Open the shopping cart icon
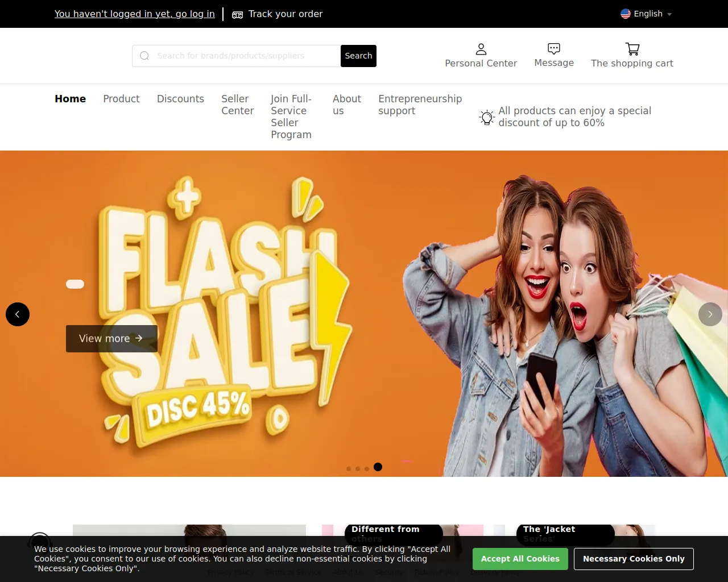This screenshot has width=728, height=582. [632, 49]
